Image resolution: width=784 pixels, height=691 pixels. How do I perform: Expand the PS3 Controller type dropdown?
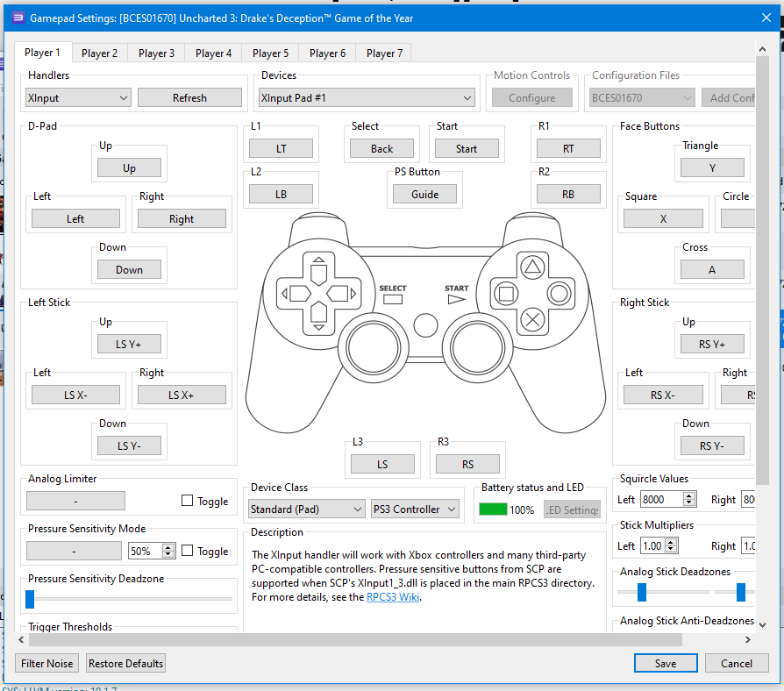click(x=416, y=509)
